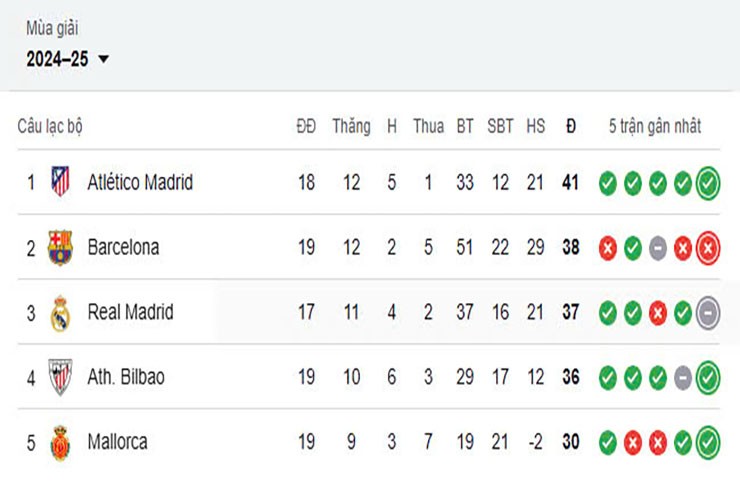Select the Real Madrid team name
Viewport: 740px width, 495px height.
tap(130, 312)
